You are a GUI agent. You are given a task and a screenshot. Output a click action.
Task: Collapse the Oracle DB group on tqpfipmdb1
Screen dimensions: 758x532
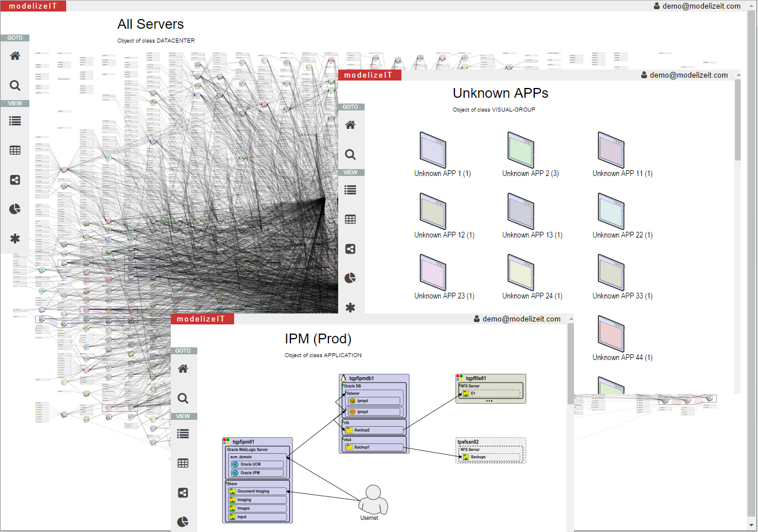pos(343,385)
